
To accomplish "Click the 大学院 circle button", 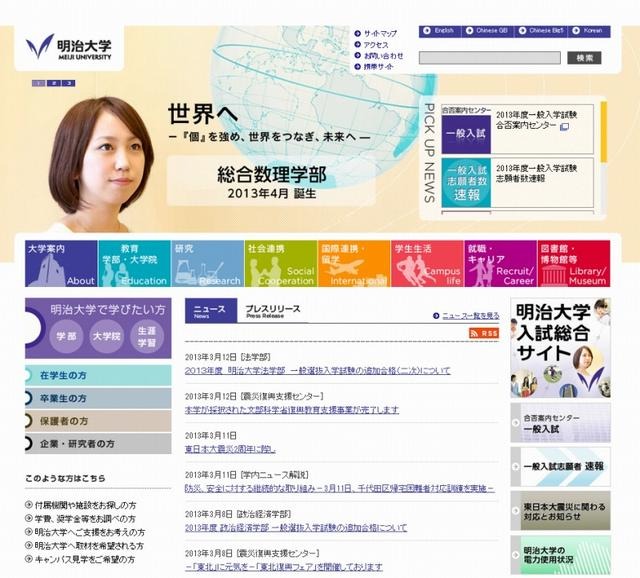I will 107,336.
